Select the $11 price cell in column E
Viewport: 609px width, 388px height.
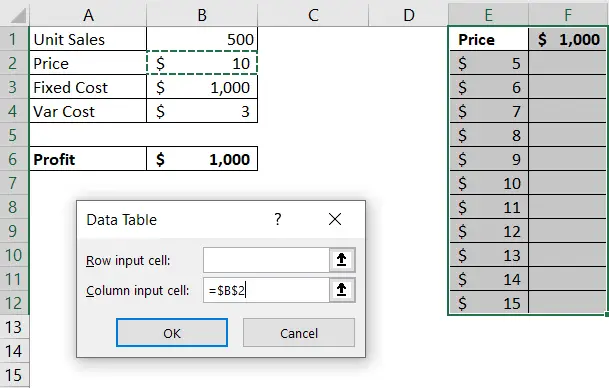pos(489,207)
